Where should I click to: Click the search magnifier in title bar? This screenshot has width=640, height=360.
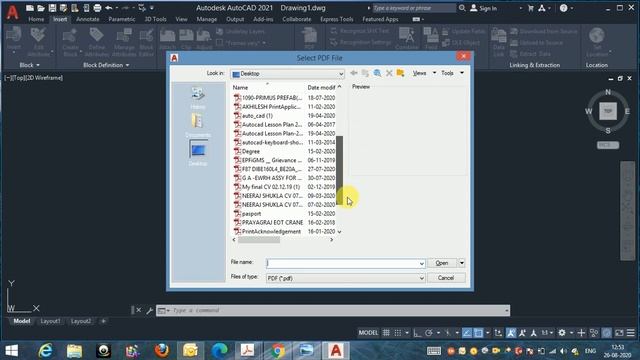click(x=462, y=8)
